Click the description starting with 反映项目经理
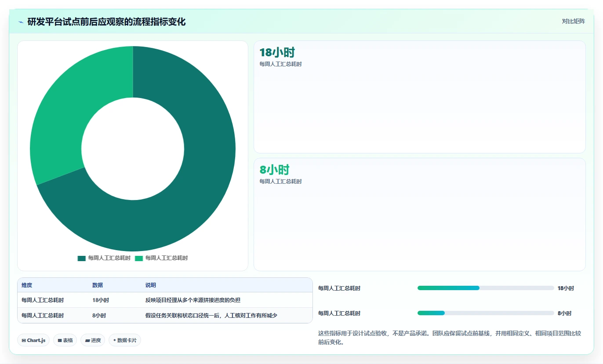The height and width of the screenshot is (364, 603). [x=193, y=300]
